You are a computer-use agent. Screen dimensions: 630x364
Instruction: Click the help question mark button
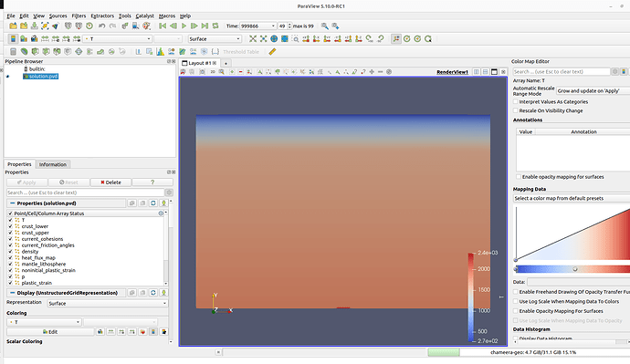(x=152, y=182)
